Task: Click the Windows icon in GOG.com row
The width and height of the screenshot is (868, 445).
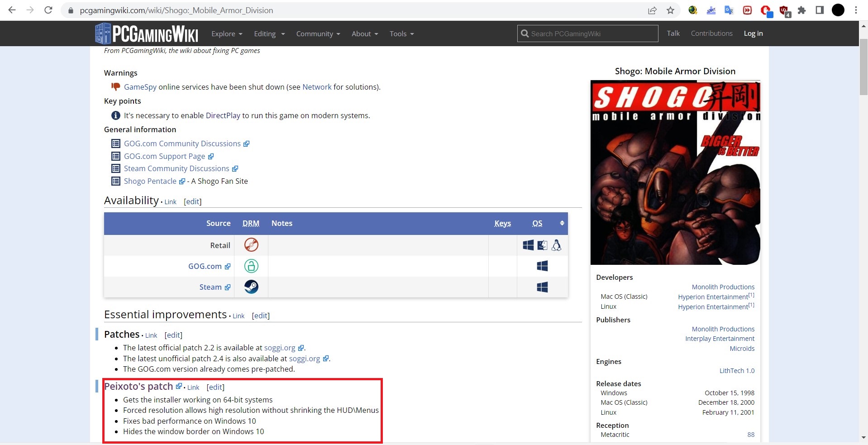Action: tap(542, 266)
